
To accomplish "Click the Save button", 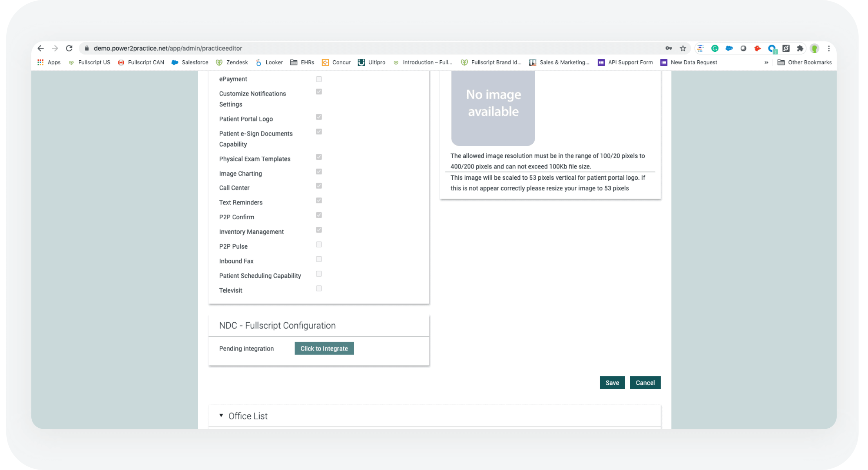I will [x=612, y=383].
